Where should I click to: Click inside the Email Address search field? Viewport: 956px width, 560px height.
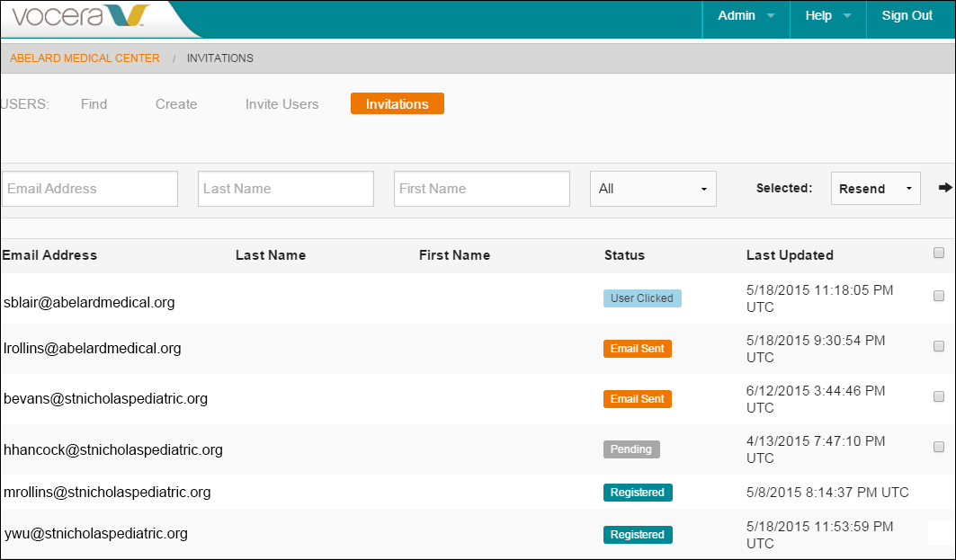(x=89, y=188)
